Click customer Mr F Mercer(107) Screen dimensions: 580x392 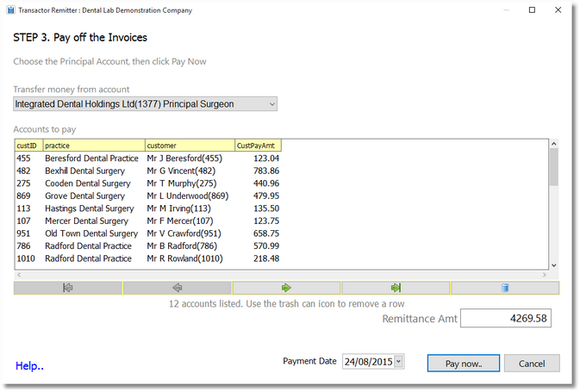180,221
